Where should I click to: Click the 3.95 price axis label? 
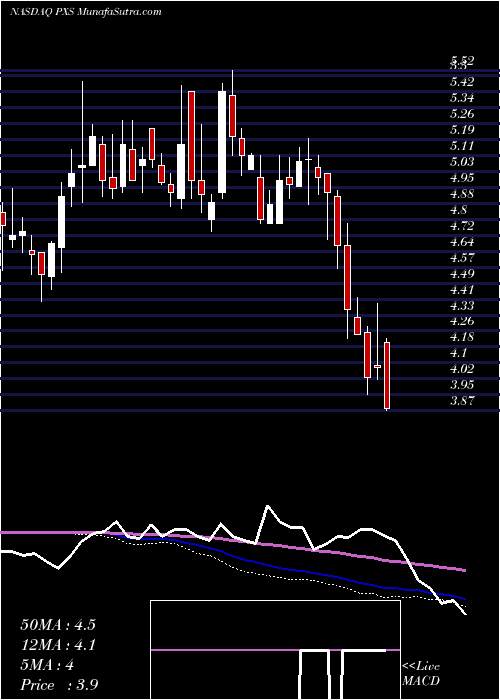[x=462, y=385]
